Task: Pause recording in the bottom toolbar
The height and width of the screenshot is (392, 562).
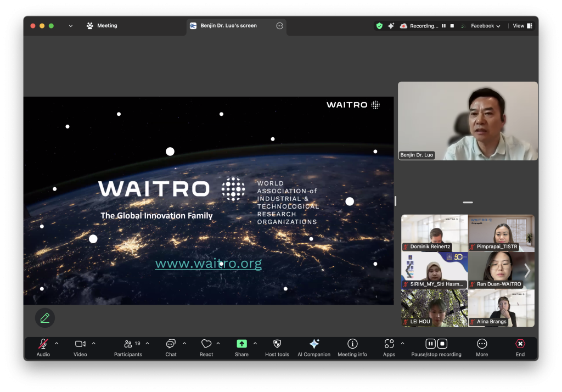Action: [x=431, y=344]
